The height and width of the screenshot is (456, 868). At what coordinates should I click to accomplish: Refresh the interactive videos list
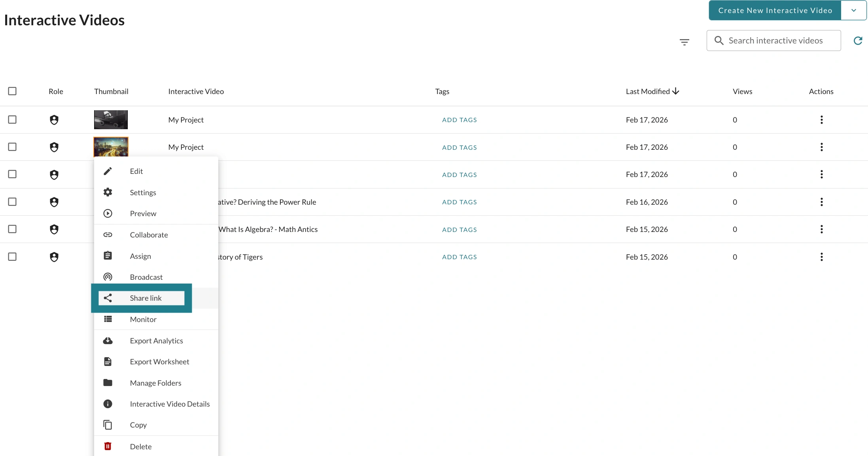pyautogui.click(x=858, y=41)
